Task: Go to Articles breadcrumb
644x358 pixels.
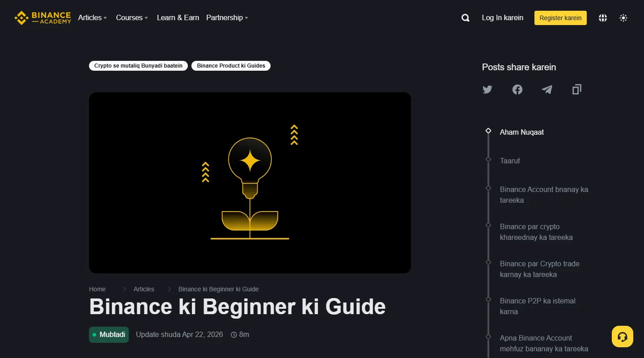Action: (x=144, y=289)
